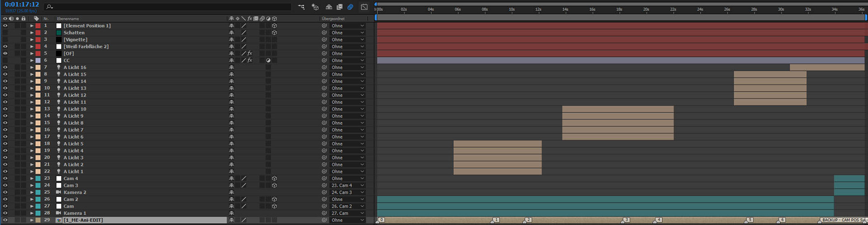The width and height of the screenshot is (868, 225).
Task: Select the A Licht 12 layer
Action: click(x=75, y=95)
